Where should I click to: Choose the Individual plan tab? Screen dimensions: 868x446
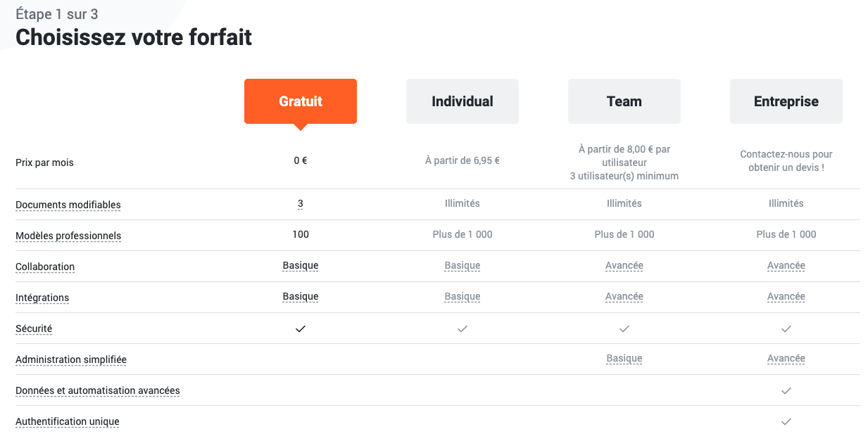pos(463,101)
